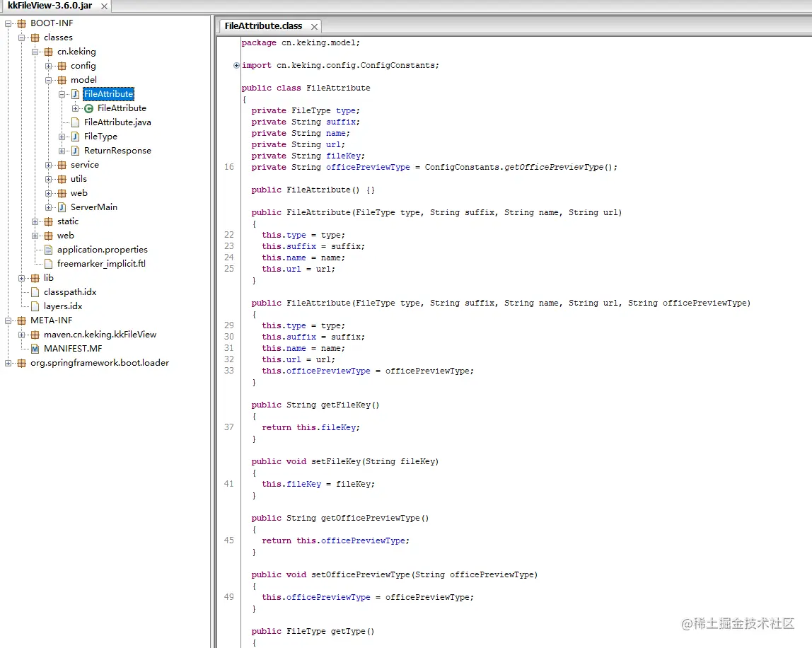Image resolution: width=812 pixels, height=648 pixels.
Task: Click the classes package icon
Action: 35,37
